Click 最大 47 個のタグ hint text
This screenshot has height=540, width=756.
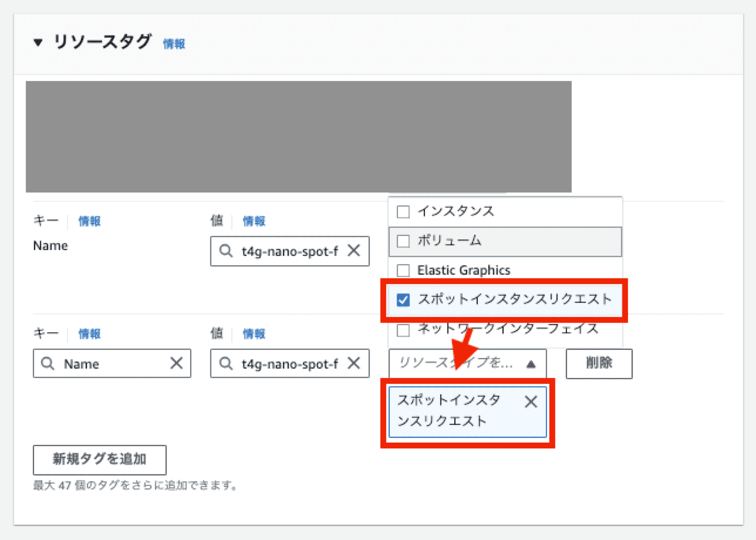pyautogui.click(x=135, y=485)
